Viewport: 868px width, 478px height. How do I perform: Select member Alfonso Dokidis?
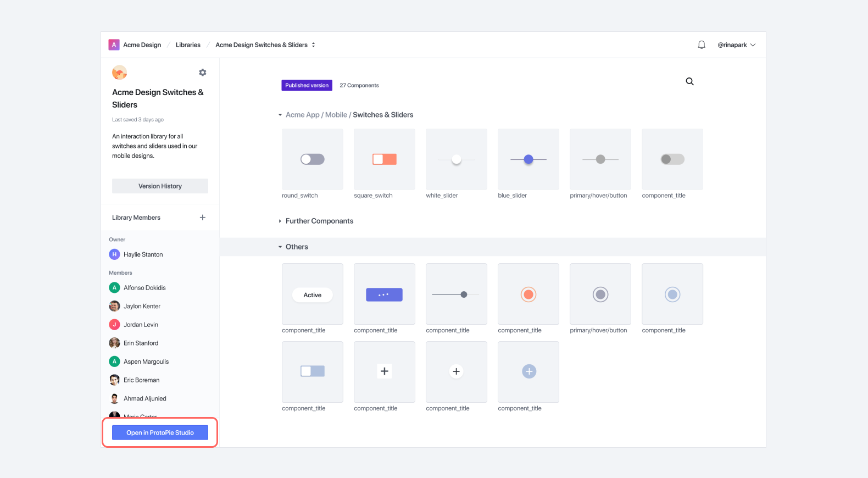(144, 287)
